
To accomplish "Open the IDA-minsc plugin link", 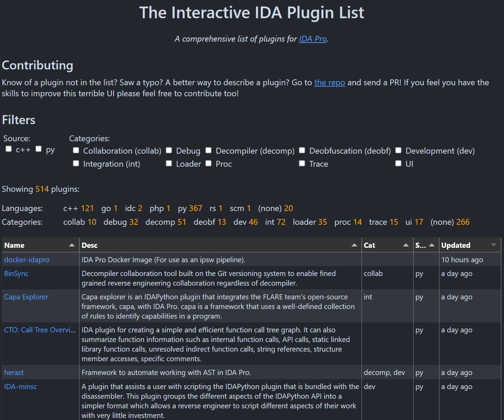I will click(21, 387).
